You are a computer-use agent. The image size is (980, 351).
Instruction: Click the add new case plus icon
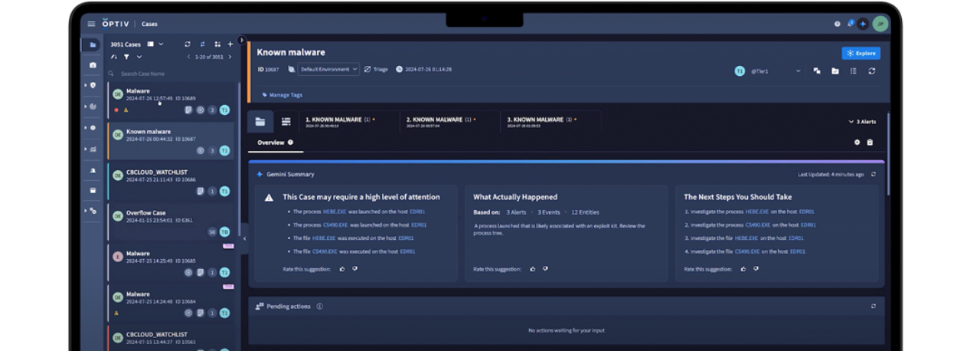(230, 44)
